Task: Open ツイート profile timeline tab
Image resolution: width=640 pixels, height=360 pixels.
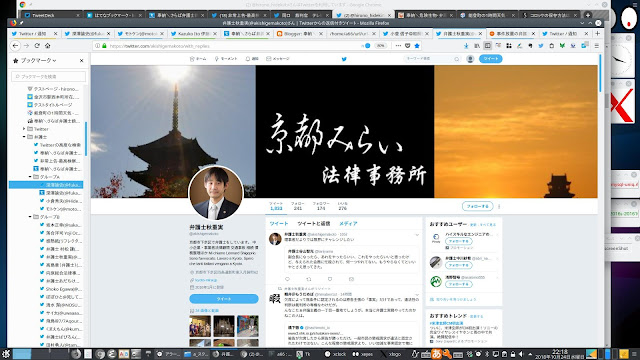Action: click(x=279, y=224)
